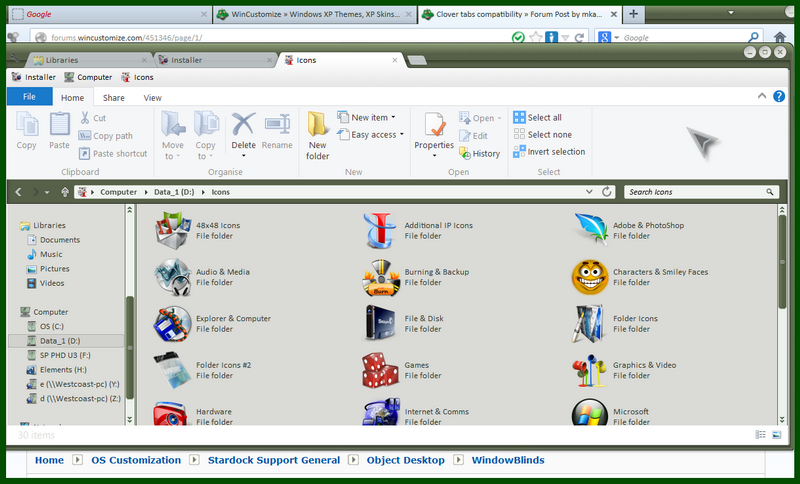Open recent locations dropdown beside Forward
The image size is (800, 484).
[47, 192]
